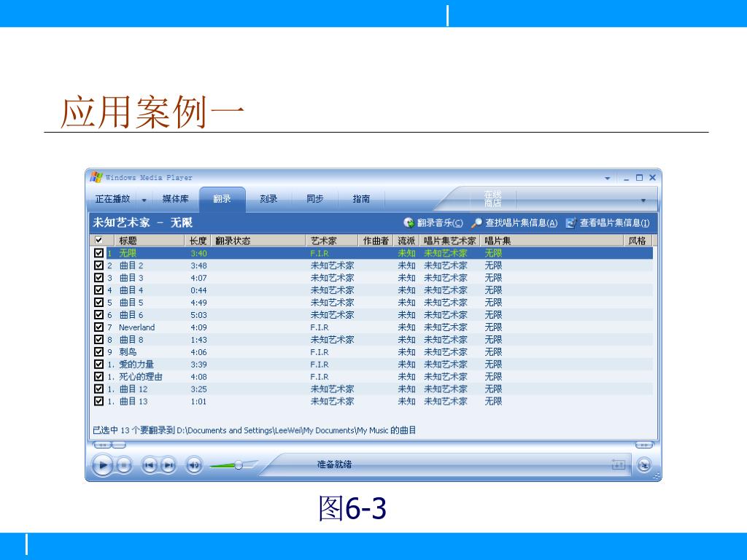Click the 3:40 length of track 无限
Screen dimensions: 747x560
click(198, 253)
